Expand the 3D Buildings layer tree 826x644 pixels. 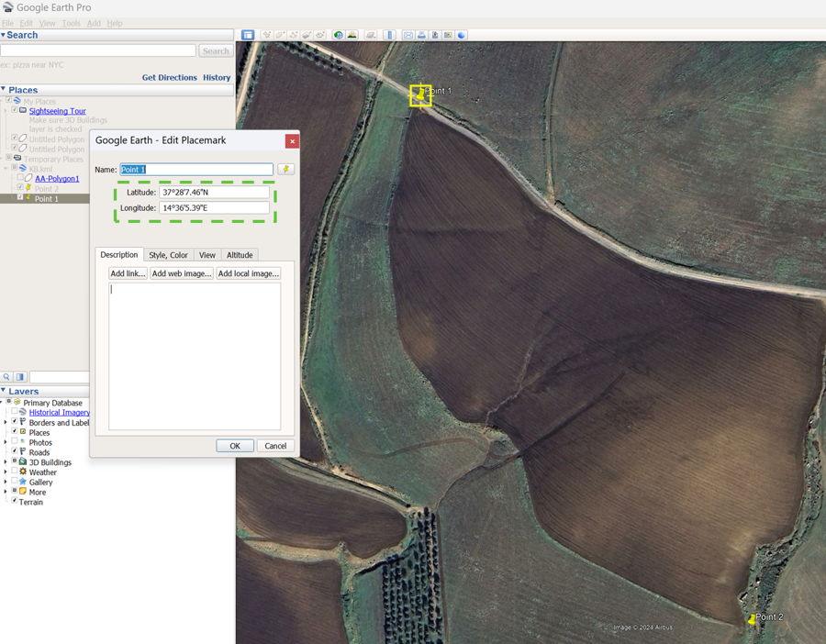(x=6, y=462)
